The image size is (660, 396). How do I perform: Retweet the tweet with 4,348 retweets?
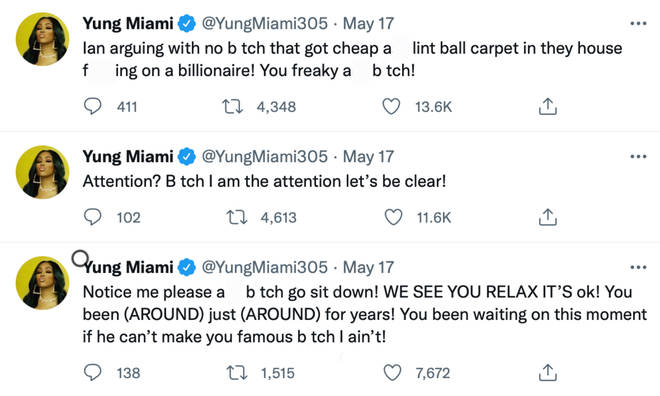[232, 106]
